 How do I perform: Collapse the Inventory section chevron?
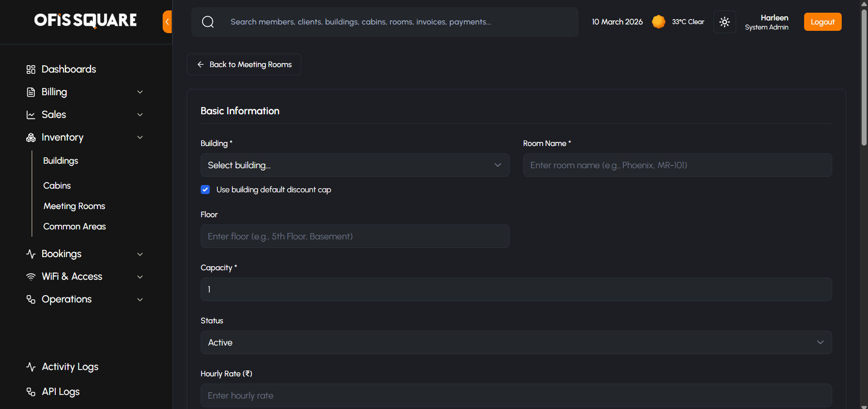tap(140, 137)
